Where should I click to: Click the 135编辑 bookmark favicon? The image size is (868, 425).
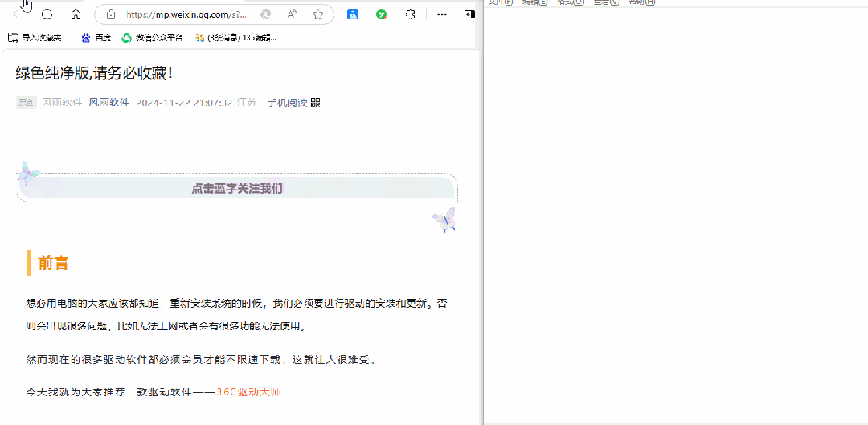click(x=199, y=38)
